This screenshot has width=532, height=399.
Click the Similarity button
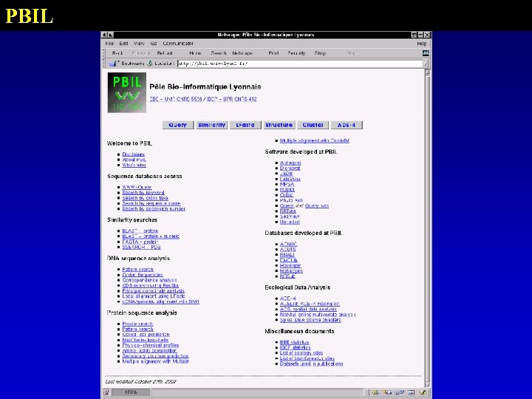coord(212,125)
